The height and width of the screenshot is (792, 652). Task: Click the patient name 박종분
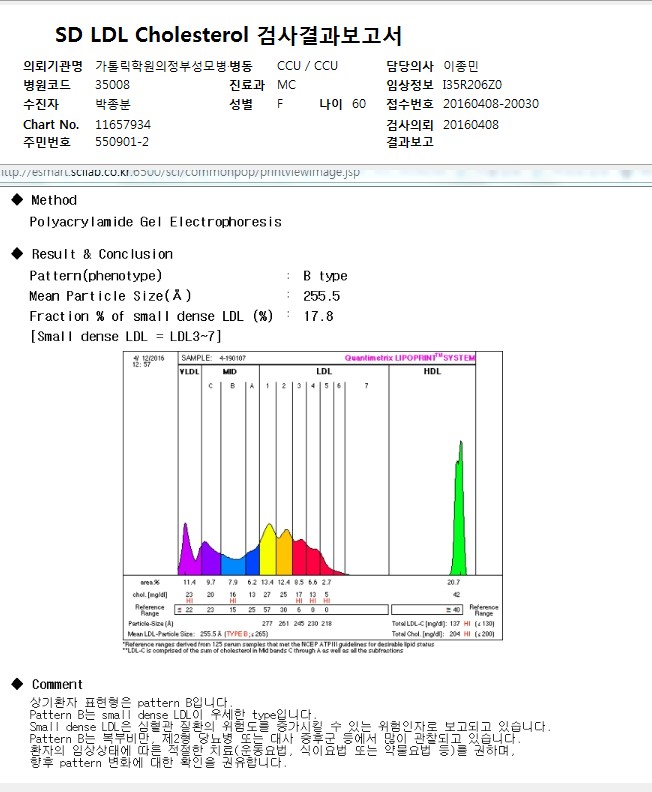(113, 104)
